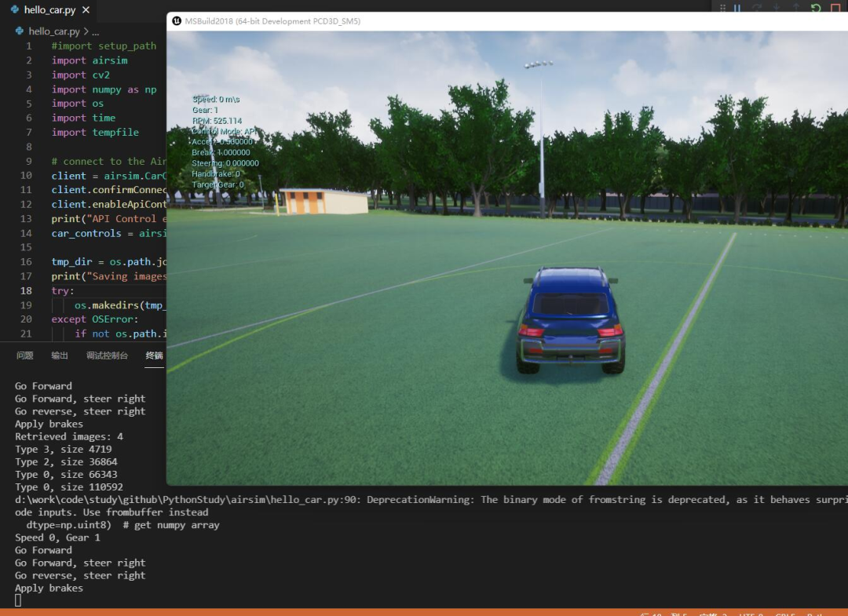
Task: Switch to the 输出 panel tab
Action: [59, 355]
